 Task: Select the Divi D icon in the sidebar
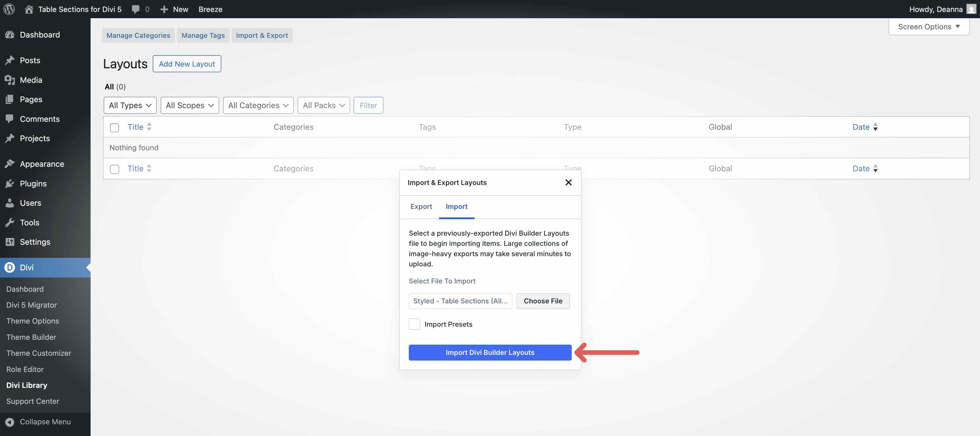tap(9, 267)
